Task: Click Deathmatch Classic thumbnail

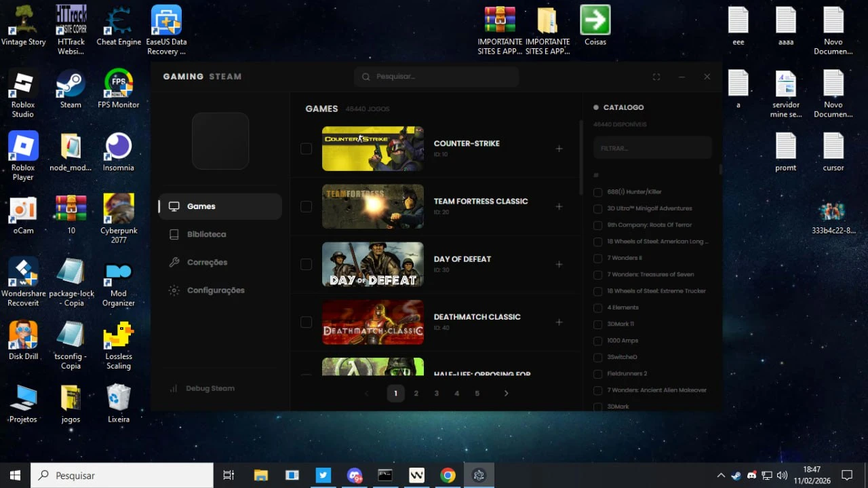Action: (x=373, y=322)
